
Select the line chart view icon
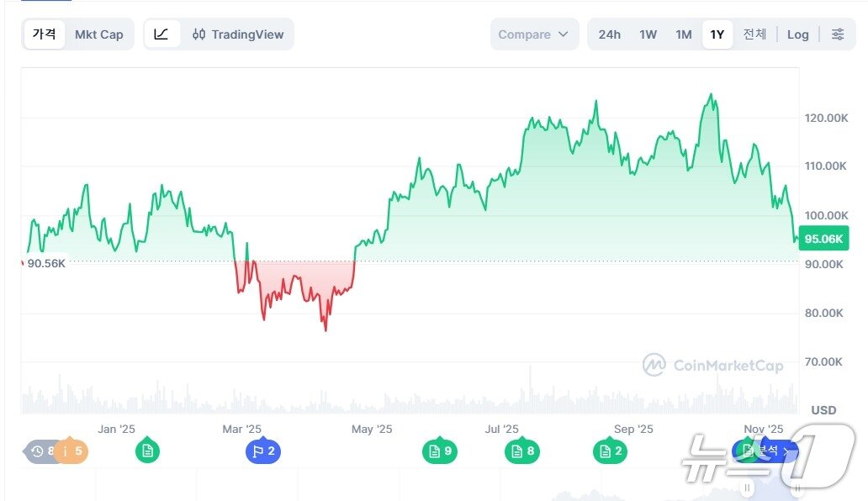[x=161, y=34]
